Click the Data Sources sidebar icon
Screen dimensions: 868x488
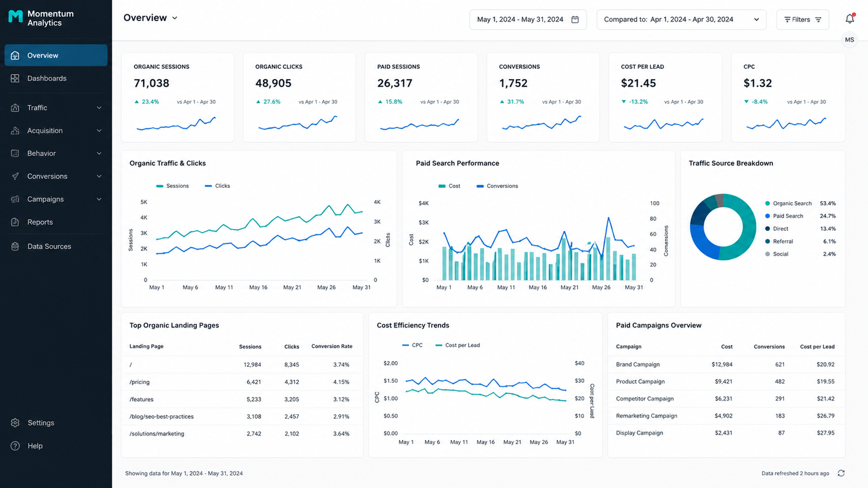pos(15,246)
